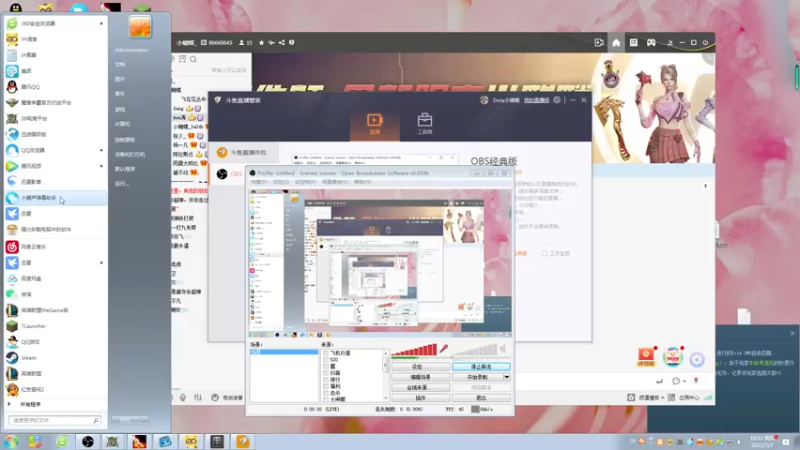The width and height of the screenshot is (800, 450).
Task: Expand Tencent Video submenu arrow
Action: pyautogui.click(x=101, y=166)
